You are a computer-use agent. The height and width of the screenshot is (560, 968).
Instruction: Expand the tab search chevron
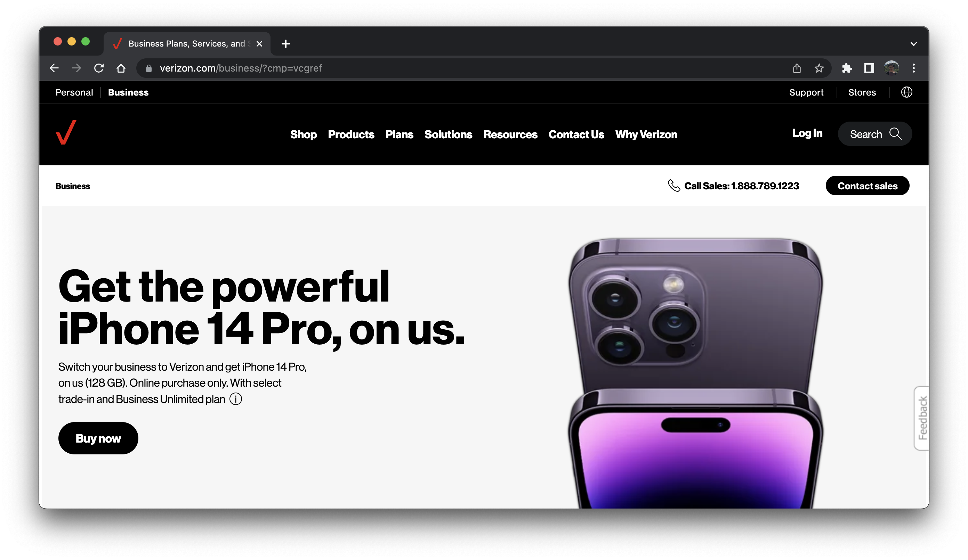point(913,44)
